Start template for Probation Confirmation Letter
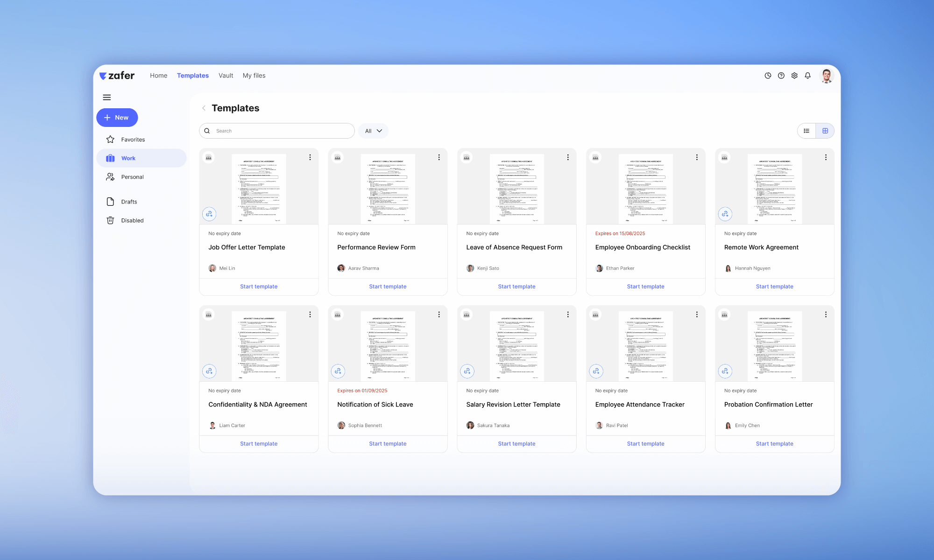 pyautogui.click(x=774, y=444)
